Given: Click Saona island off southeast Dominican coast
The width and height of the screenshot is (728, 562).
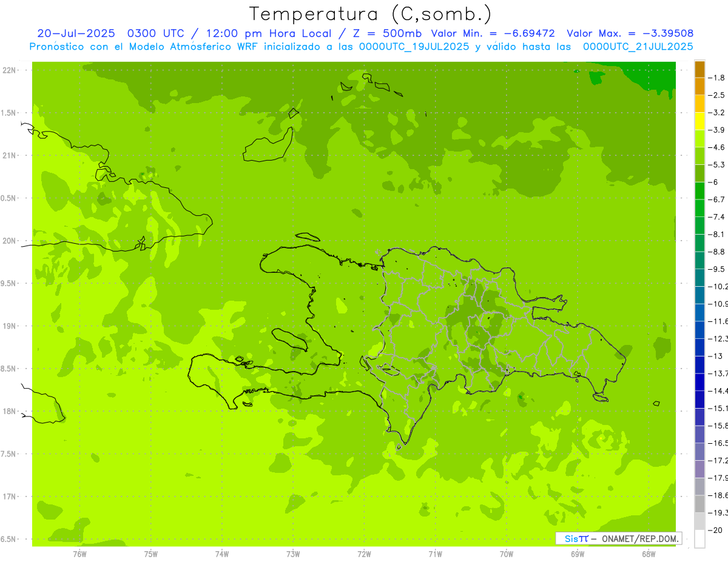Looking at the screenshot, I should point(601,398).
